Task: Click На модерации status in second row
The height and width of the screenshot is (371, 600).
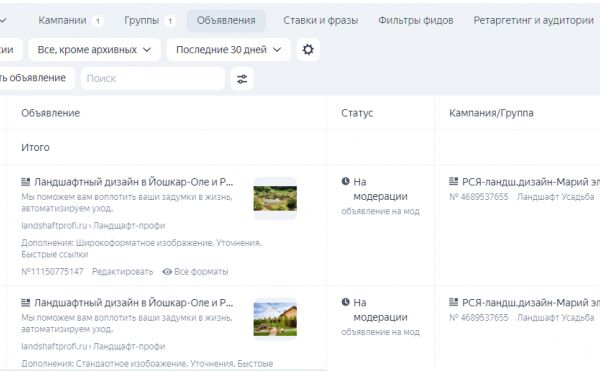Action: (x=380, y=310)
